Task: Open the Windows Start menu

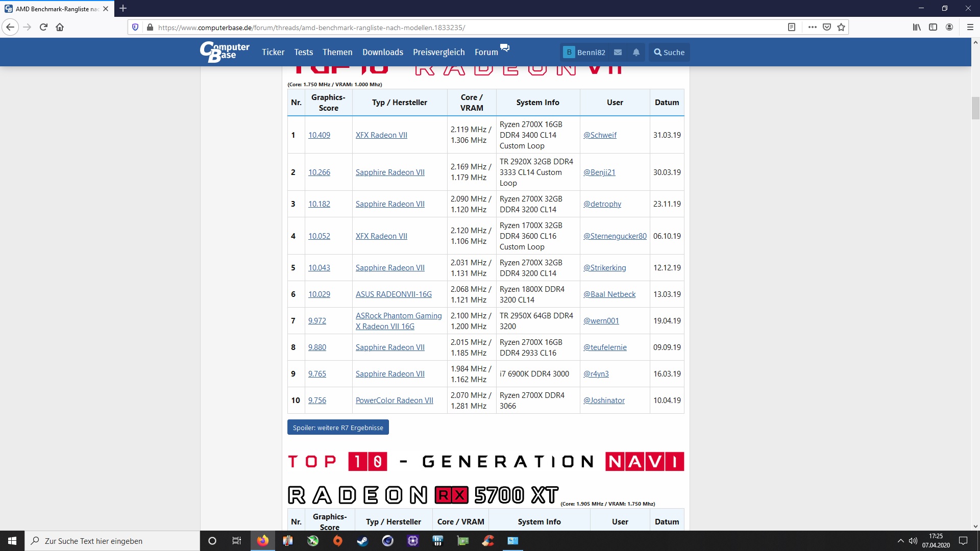Action: [x=12, y=541]
